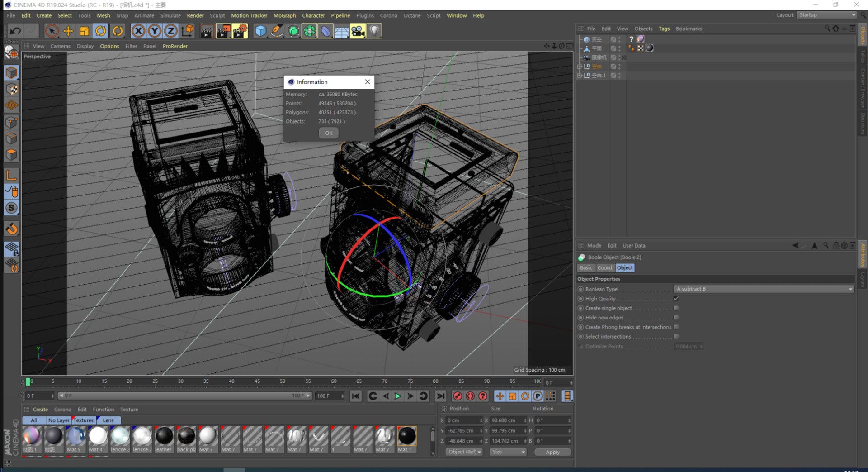Select the Mat.1 black material
868x472 pixels.
406,439
